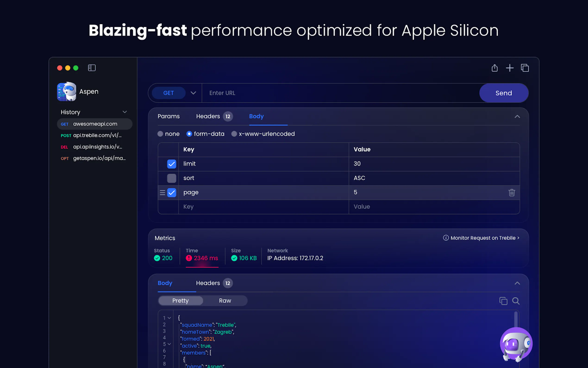This screenshot has height=368, width=588.
Task: Toggle the sidebar panel icon
Action: (92, 68)
